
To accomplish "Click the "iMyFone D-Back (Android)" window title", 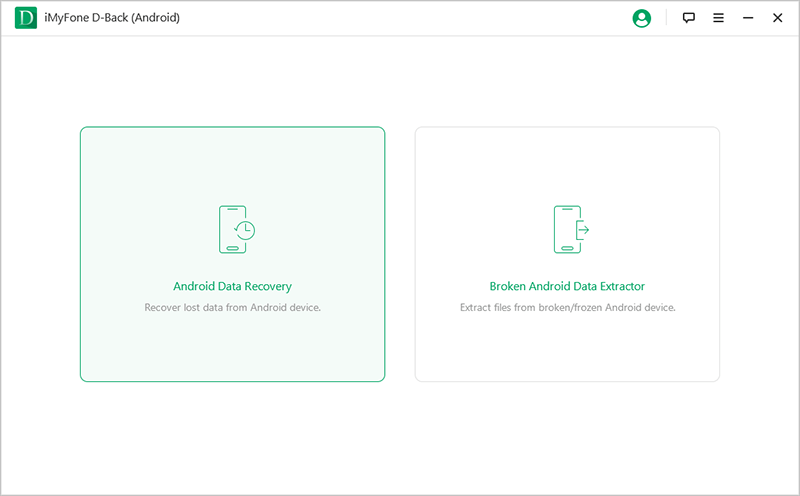I will click(x=112, y=18).
